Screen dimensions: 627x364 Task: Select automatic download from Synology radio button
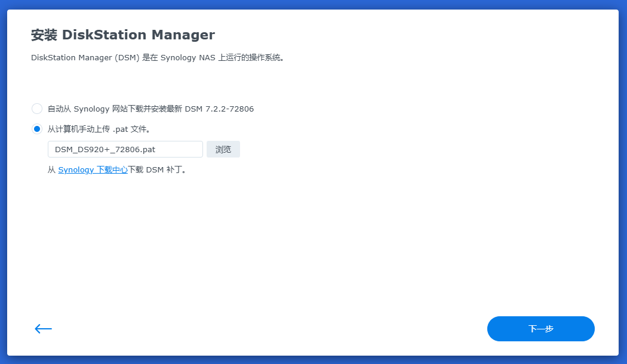(x=37, y=109)
